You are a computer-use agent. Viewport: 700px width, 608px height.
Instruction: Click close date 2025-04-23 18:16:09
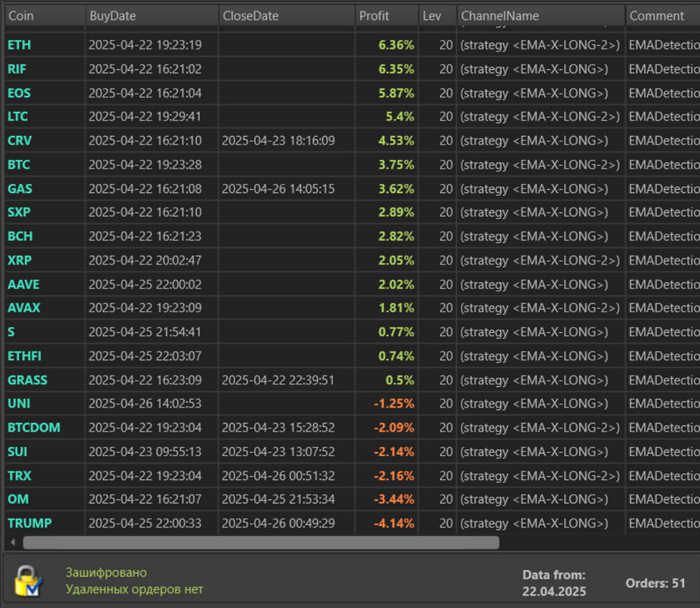[x=278, y=141]
